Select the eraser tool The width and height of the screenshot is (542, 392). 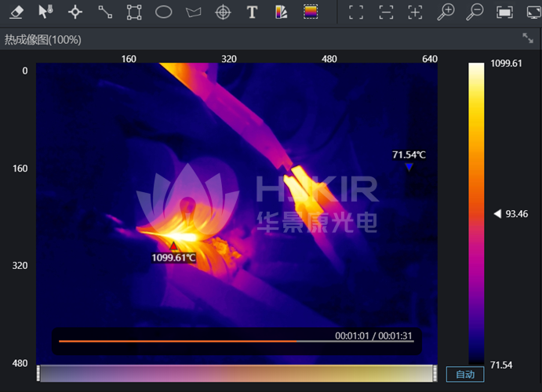pyautogui.click(x=16, y=12)
